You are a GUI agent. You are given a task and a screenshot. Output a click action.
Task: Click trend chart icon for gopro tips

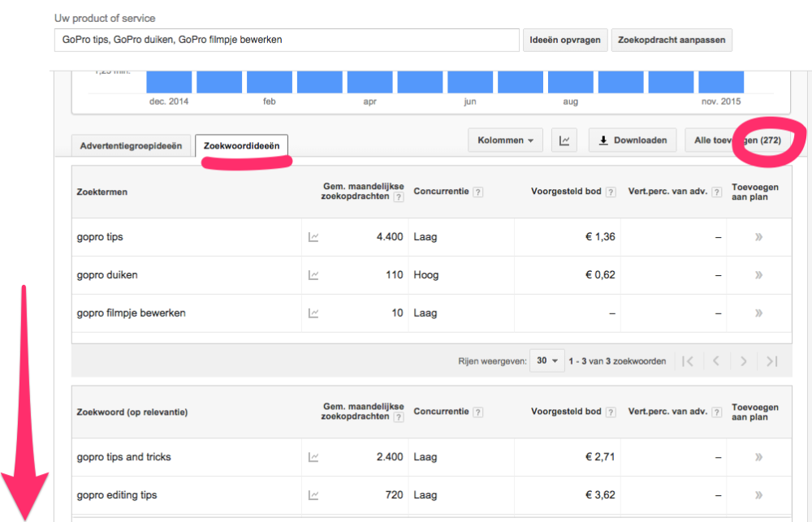[313, 237]
